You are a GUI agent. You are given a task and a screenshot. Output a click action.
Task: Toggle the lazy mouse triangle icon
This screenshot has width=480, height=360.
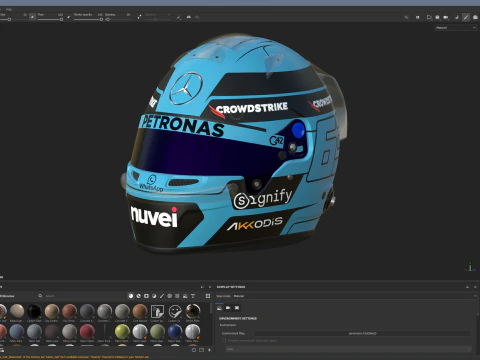tap(189, 17)
